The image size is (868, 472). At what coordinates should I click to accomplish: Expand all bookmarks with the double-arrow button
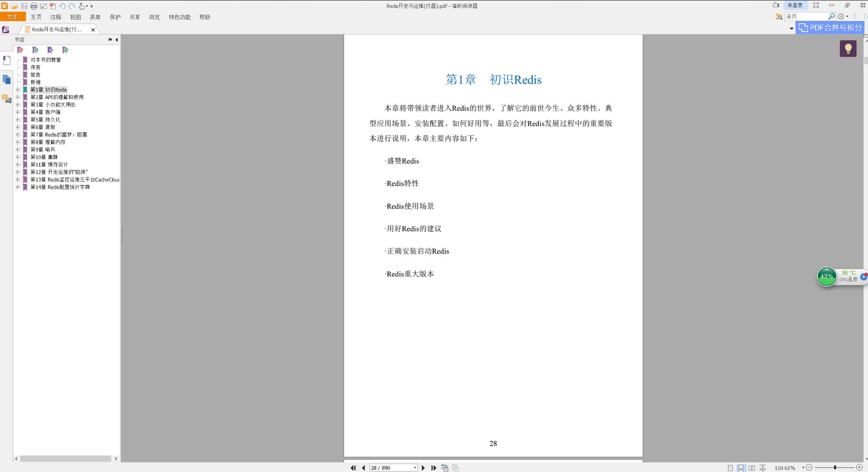tap(110, 40)
